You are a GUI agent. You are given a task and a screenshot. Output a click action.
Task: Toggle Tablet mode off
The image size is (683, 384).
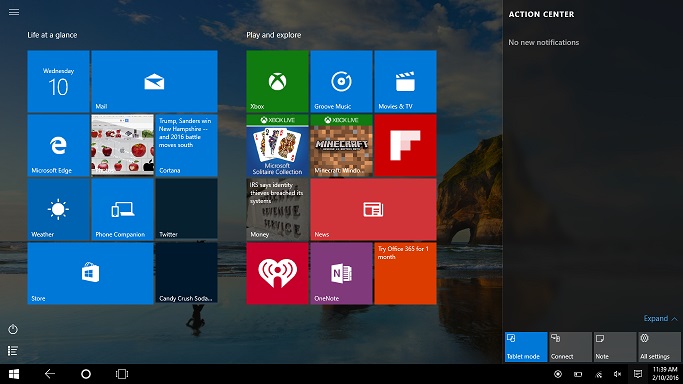click(526, 347)
